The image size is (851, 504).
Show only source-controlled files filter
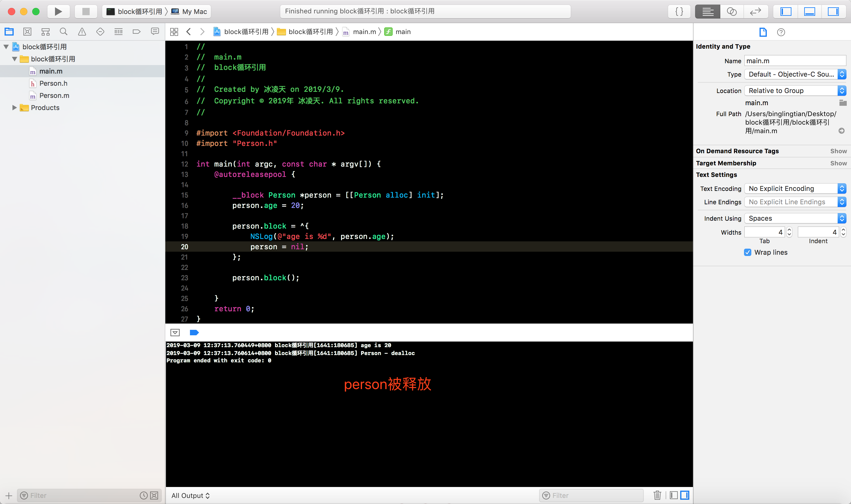coord(154,495)
